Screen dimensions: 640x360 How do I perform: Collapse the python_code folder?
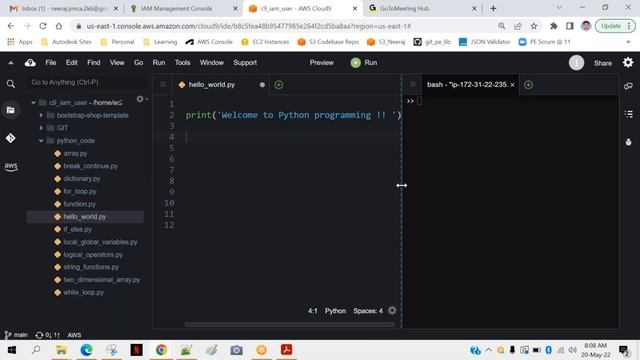click(x=41, y=141)
